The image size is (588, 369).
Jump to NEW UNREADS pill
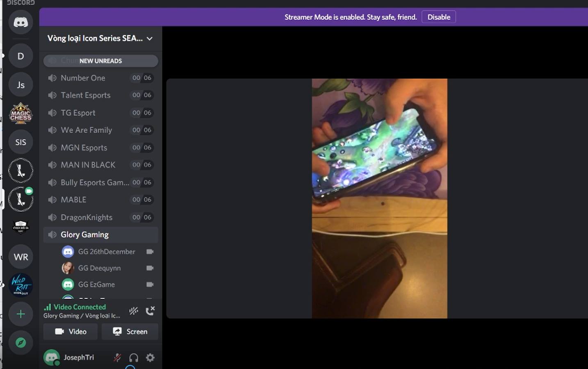pos(100,61)
